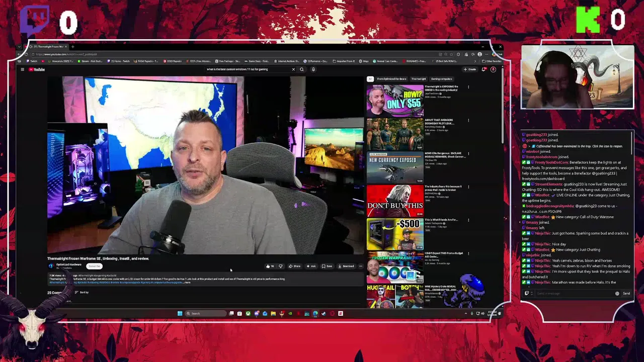The width and height of the screenshot is (644, 362).
Task: Click the YouTube search magnifier button
Action: point(302,69)
